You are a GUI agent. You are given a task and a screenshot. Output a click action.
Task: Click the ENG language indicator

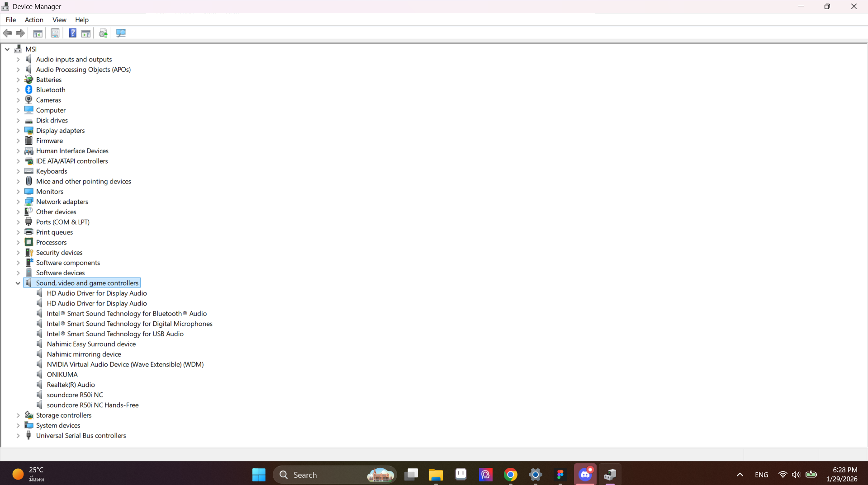[762, 474]
